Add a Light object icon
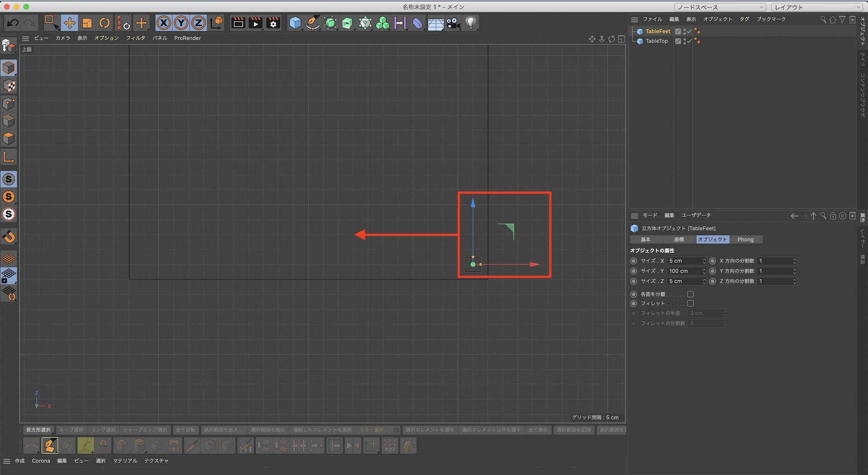The width and height of the screenshot is (868, 475). 471,23
